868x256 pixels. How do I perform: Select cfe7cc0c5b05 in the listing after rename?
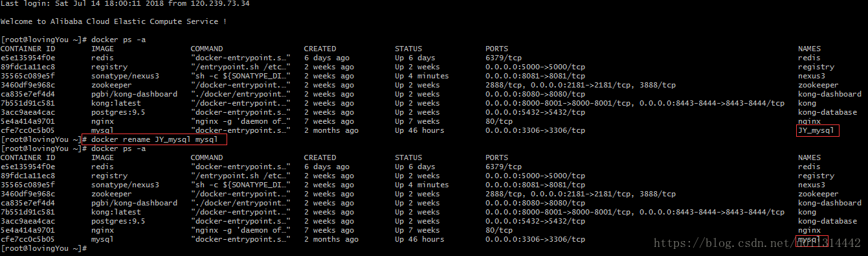(28, 240)
